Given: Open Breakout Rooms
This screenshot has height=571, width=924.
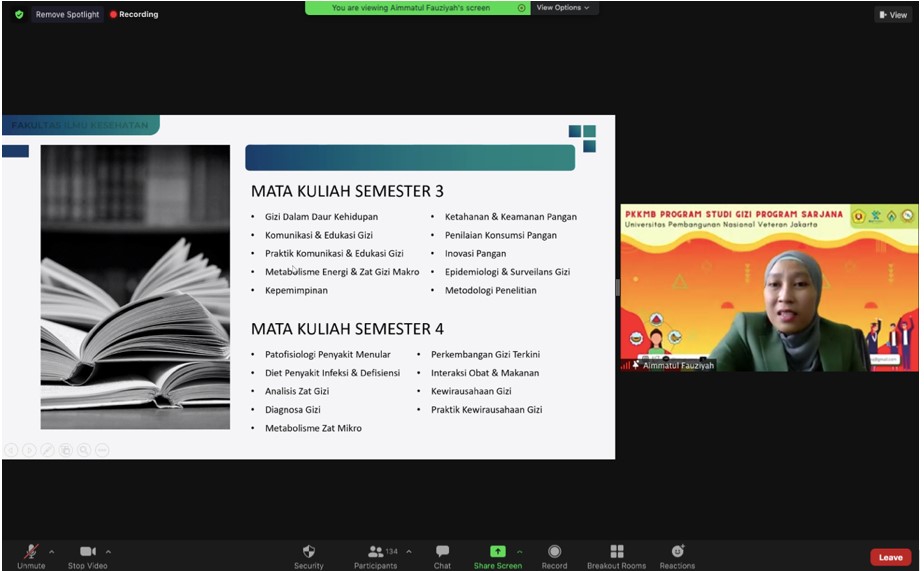Looking at the screenshot, I should (x=616, y=551).
